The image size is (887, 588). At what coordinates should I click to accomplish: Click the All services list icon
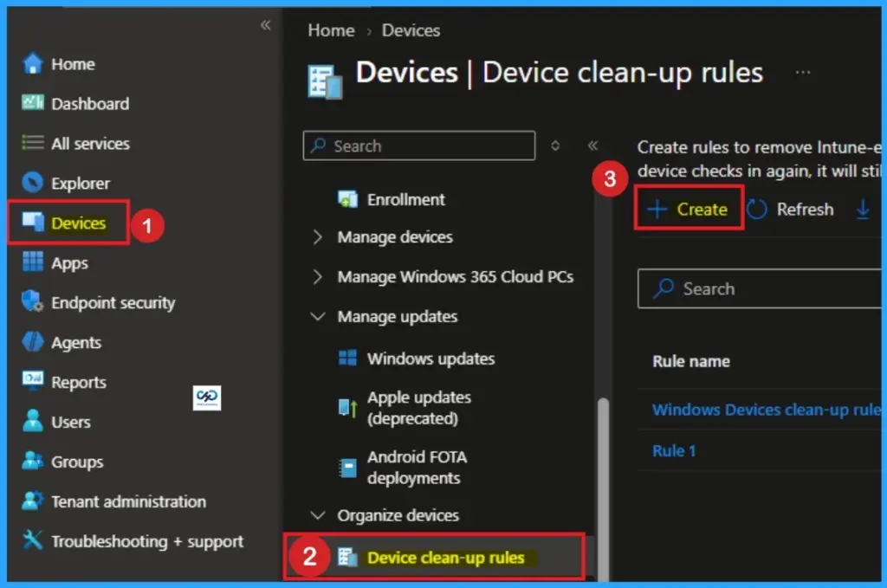tap(33, 143)
